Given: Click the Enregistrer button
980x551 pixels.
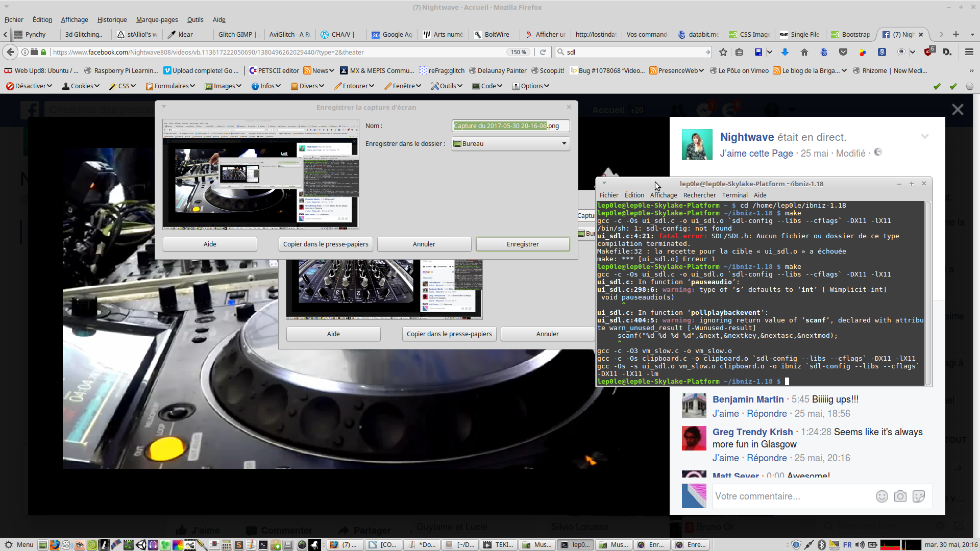Looking at the screenshot, I should coord(523,244).
